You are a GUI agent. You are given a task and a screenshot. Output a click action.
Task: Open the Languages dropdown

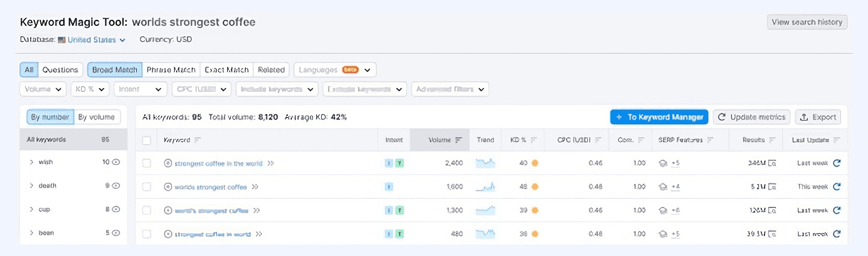(x=335, y=69)
